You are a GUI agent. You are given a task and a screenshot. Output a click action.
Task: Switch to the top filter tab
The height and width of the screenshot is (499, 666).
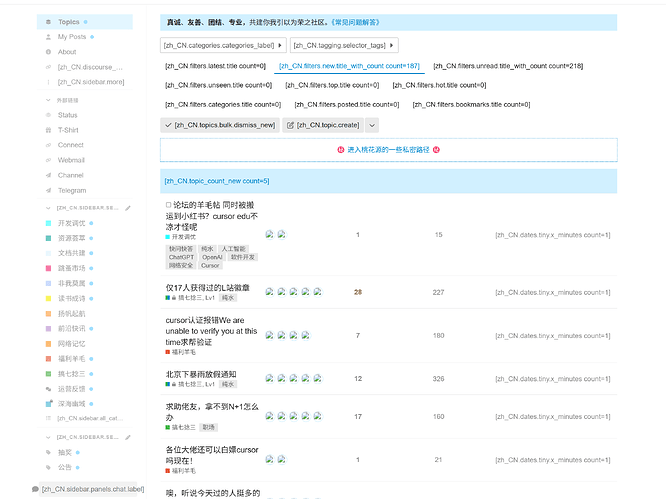(x=332, y=85)
